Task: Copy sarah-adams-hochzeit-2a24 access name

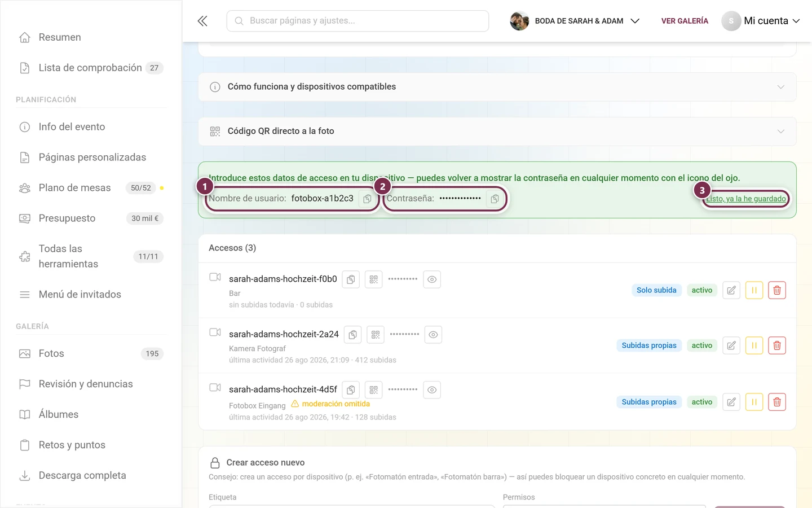Action: coord(352,335)
